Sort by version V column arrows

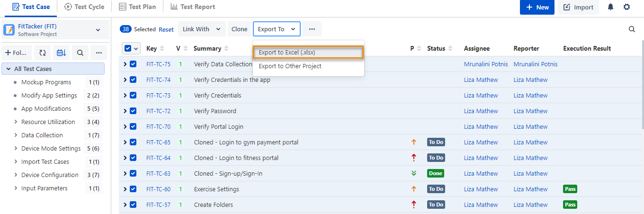(x=185, y=48)
